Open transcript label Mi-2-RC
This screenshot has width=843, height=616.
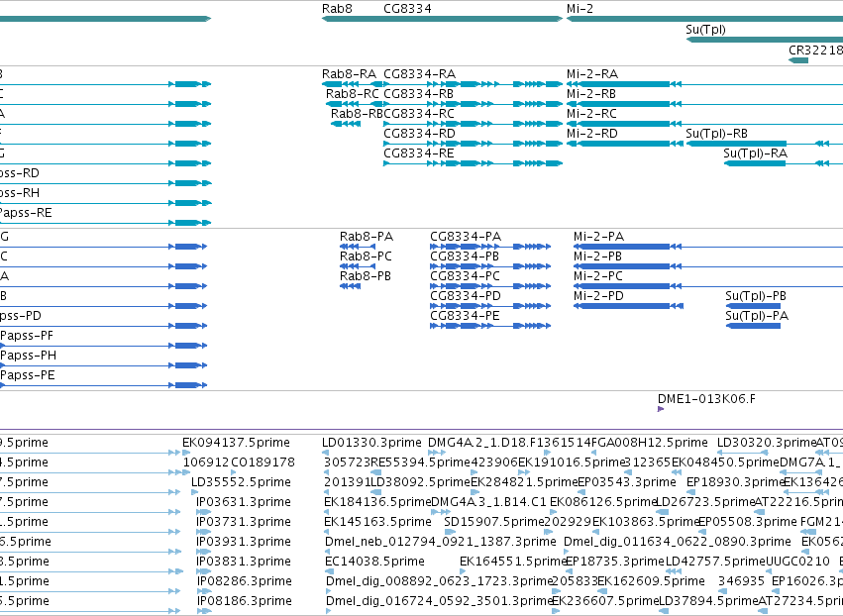(592, 114)
